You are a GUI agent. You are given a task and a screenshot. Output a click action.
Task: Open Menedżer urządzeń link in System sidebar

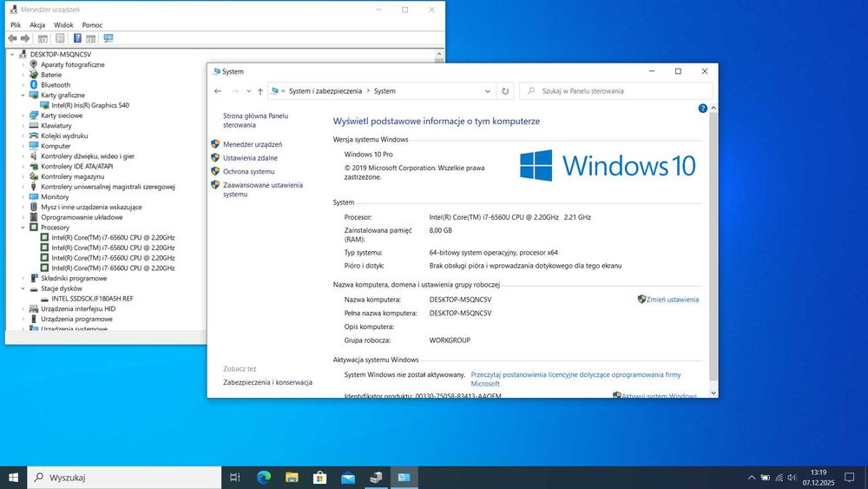click(253, 144)
